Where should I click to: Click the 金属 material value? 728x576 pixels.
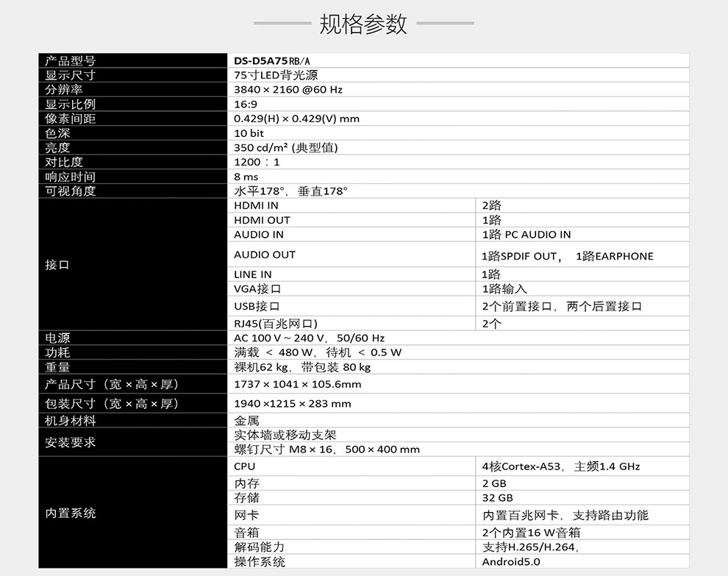pos(246,421)
